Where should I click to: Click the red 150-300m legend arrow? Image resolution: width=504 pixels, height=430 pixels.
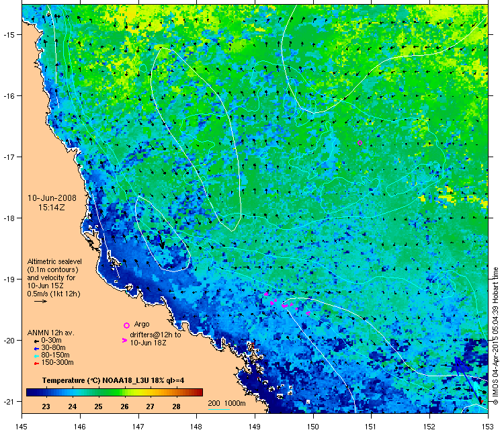click(x=37, y=363)
